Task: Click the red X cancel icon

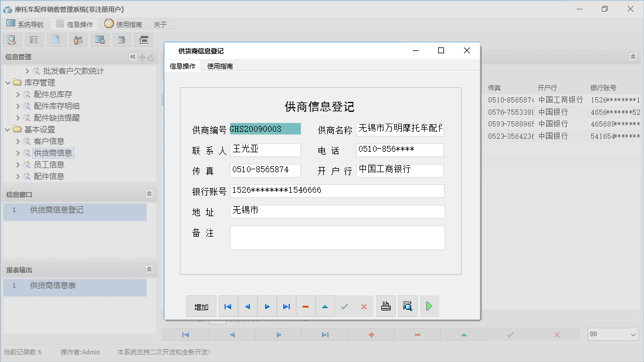Action: (x=364, y=306)
